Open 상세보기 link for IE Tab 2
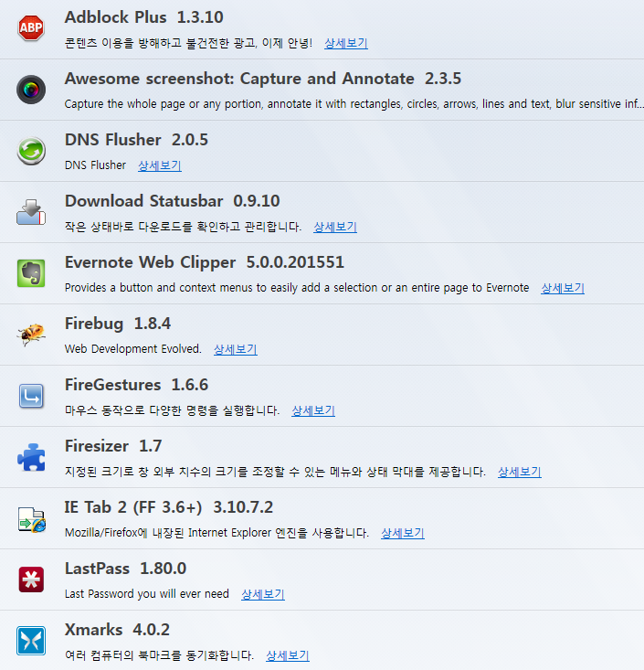The image size is (644, 670). coord(403,533)
